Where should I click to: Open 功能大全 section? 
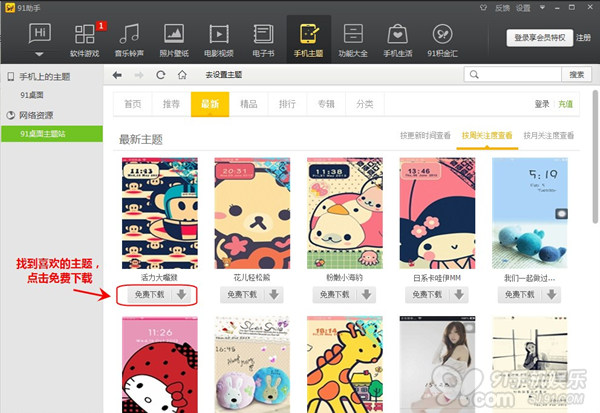(353, 40)
